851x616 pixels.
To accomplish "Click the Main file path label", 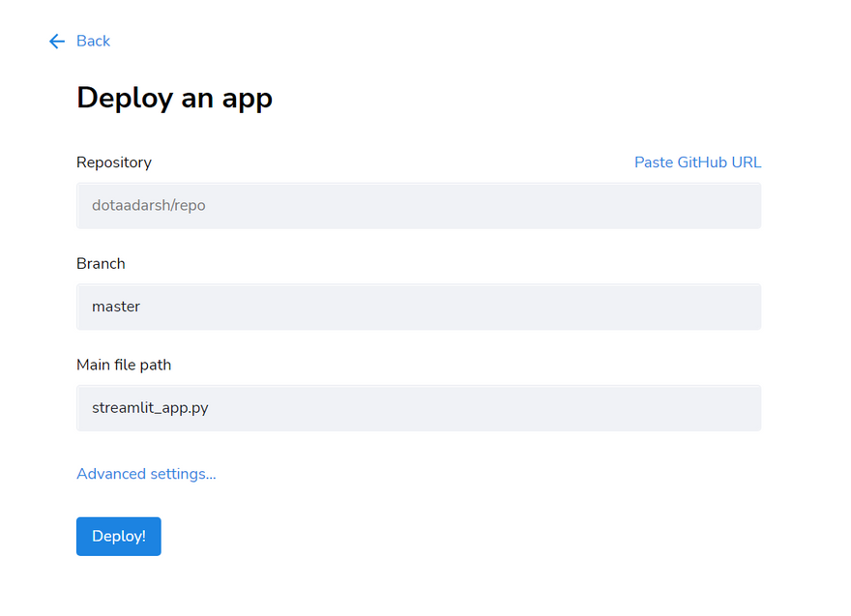I will [124, 365].
